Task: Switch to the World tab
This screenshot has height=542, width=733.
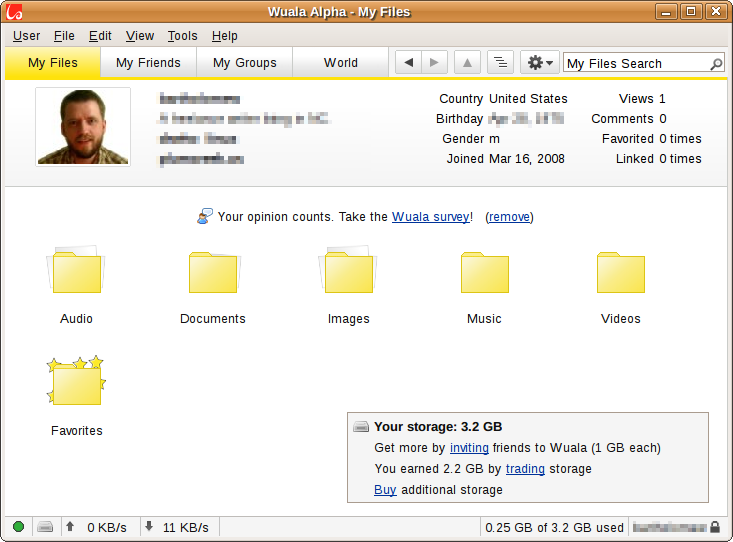Action: [341, 63]
